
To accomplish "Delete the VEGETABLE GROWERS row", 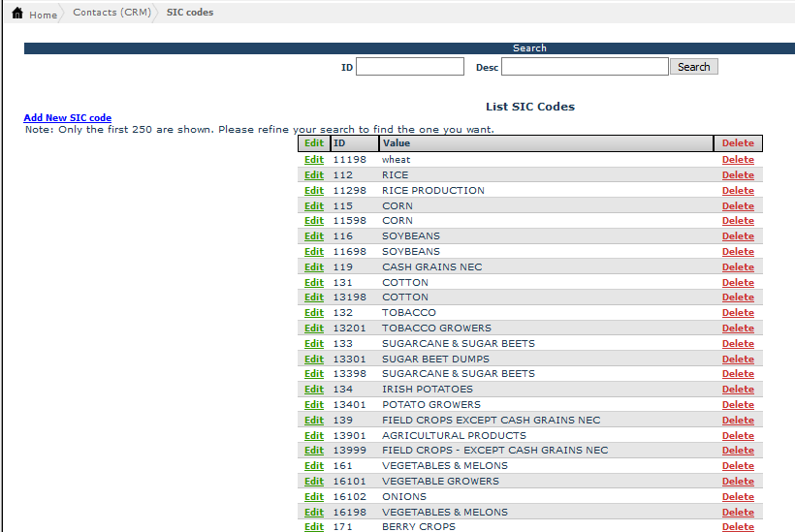I will click(x=737, y=482).
